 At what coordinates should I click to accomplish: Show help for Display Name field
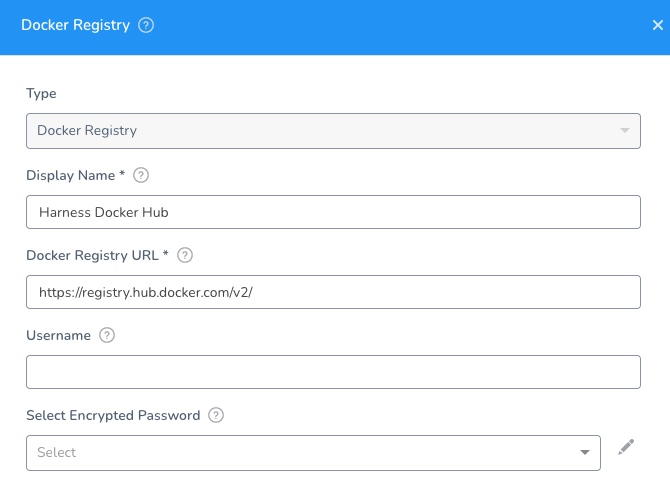(x=141, y=175)
